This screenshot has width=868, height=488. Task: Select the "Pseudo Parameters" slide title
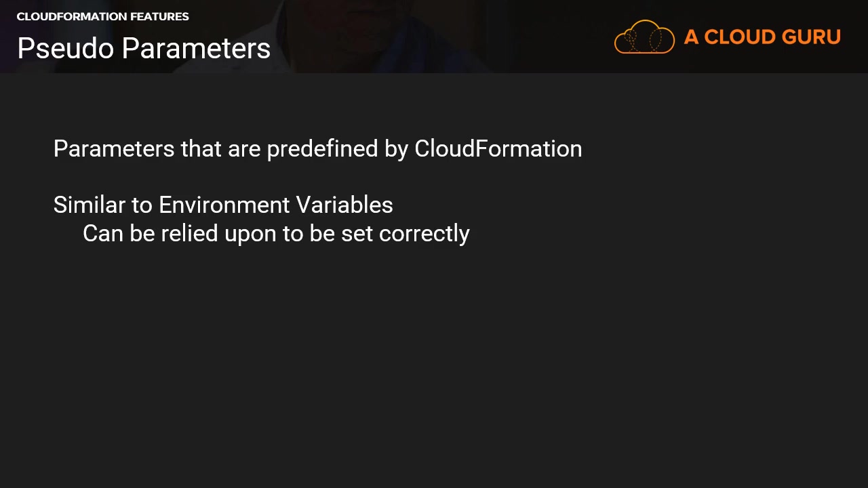click(144, 49)
